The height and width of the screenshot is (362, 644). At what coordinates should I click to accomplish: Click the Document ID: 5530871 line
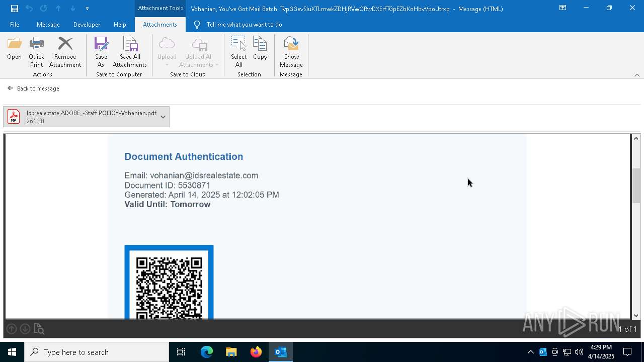[x=168, y=185]
